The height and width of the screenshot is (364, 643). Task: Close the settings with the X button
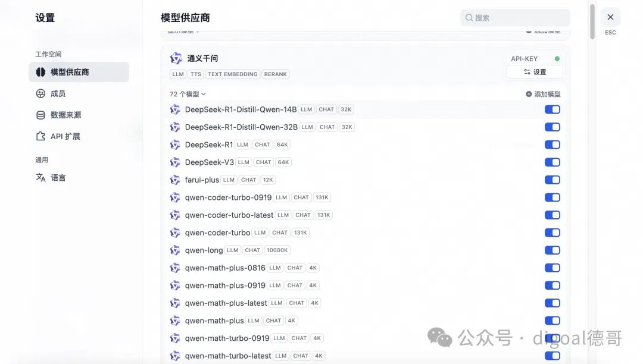pos(610,17)
